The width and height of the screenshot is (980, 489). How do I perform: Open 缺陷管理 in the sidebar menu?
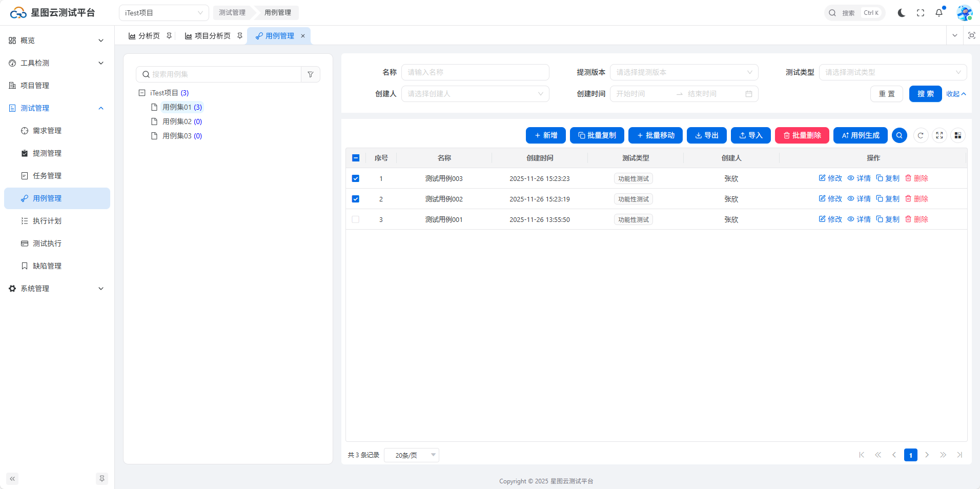pyautogui.click(x=47, y=266)
